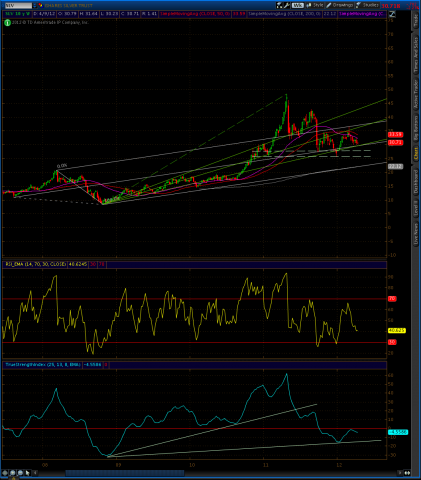The height and width of the screenshot is (480, 421).
Task: Open the Studies menu button
Action: [x=367, y=5]
